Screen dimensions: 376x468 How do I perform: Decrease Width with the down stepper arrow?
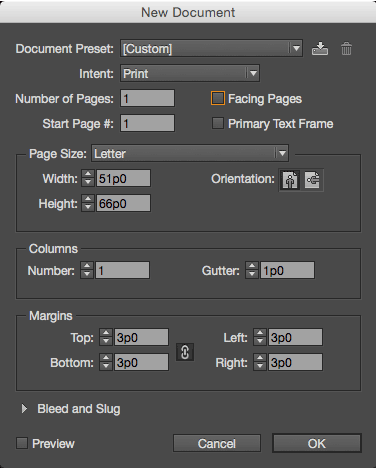point(88,182)
